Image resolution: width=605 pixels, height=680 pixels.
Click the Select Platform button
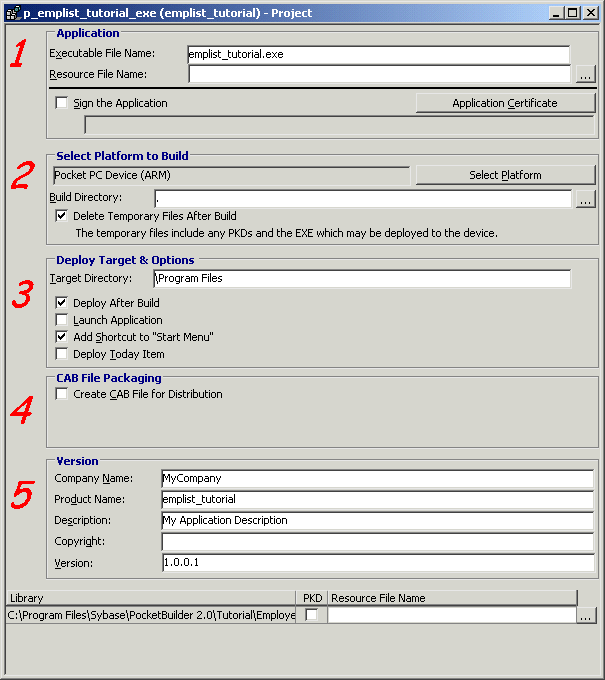tap(505, 175)
